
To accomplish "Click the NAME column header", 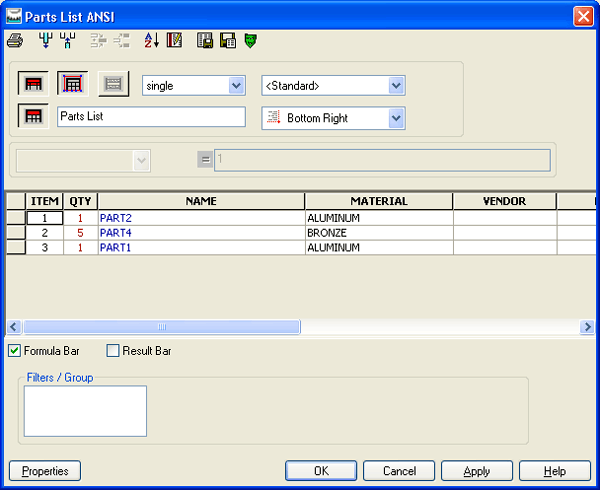I will click(x=201, y=201).
